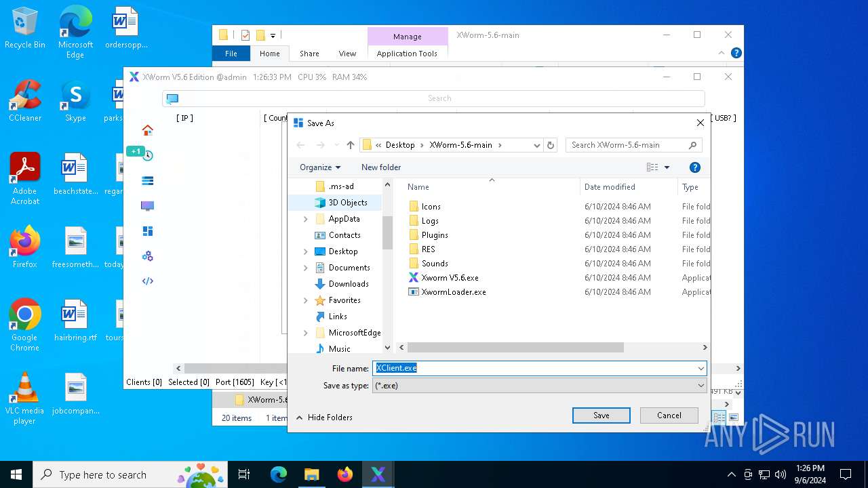Image resolution: width=868 pixels, height=488 pixels.
Task: Open the gears settings icon in XWorm sidebar
Action: pyautogui.click(x=148, y=256)
